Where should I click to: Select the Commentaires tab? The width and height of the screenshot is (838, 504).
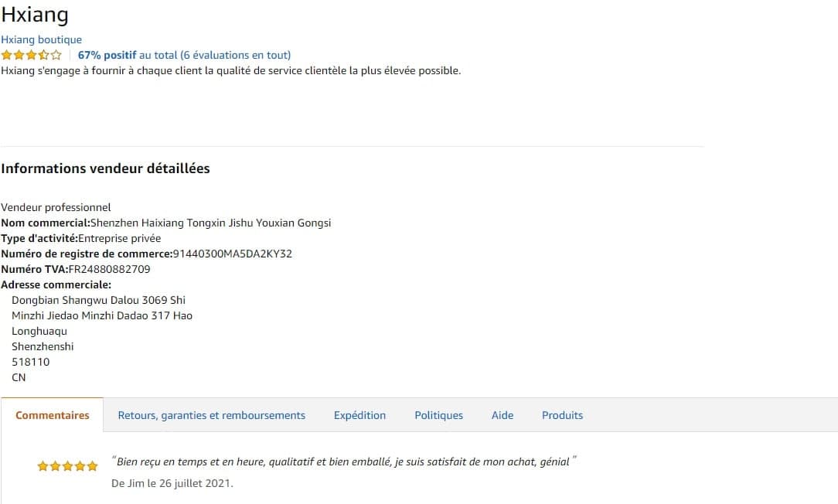coord(52,415)
